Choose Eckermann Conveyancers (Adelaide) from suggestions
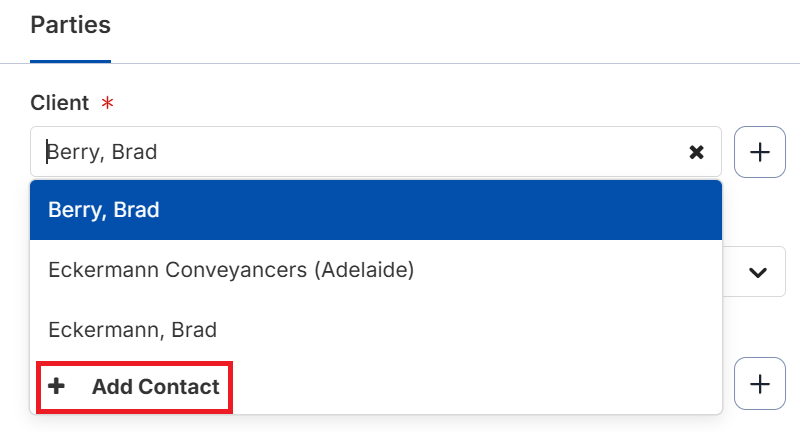 point(231,269)
